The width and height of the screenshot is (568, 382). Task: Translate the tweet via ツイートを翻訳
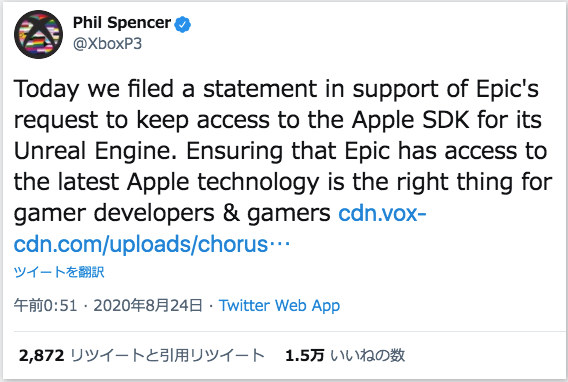click(x=59, y=272)
